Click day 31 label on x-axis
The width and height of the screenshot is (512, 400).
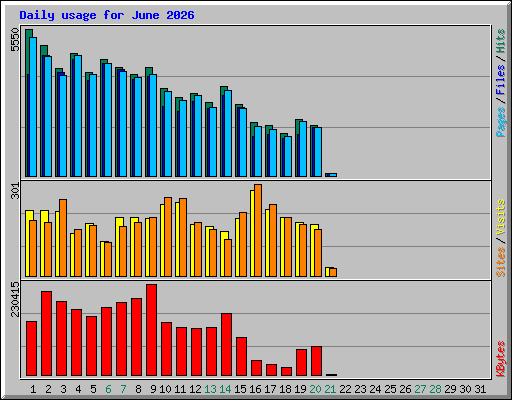480,389
